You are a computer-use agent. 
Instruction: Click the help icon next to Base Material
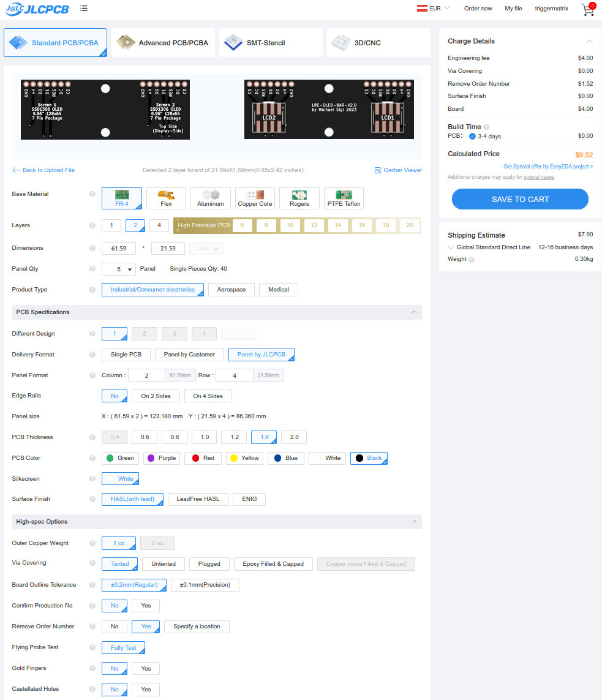point(92,194)
